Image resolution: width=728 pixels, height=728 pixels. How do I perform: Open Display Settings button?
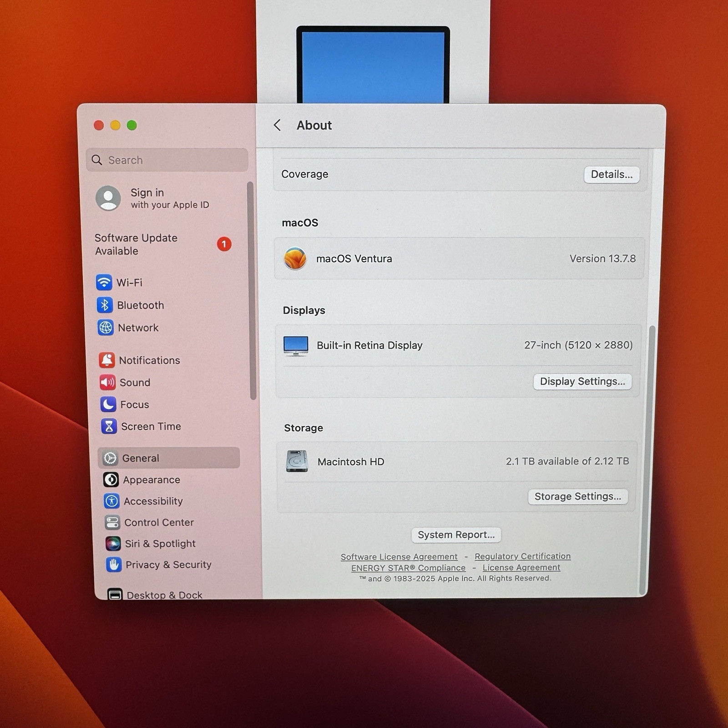(582, 381)
